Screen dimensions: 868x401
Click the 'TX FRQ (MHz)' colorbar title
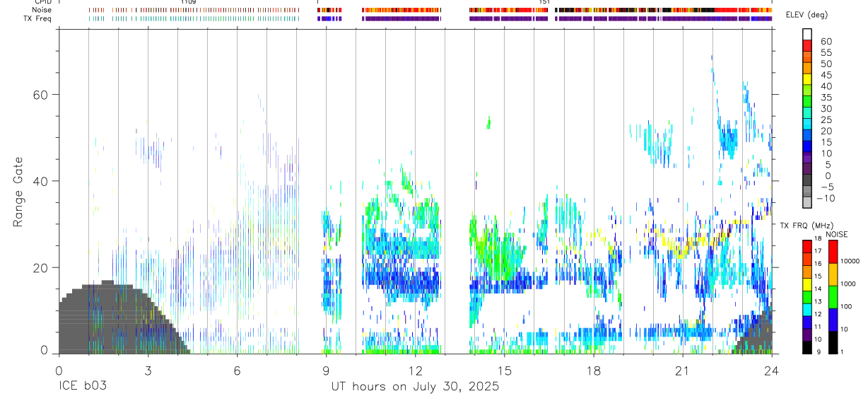coord(807,226)
